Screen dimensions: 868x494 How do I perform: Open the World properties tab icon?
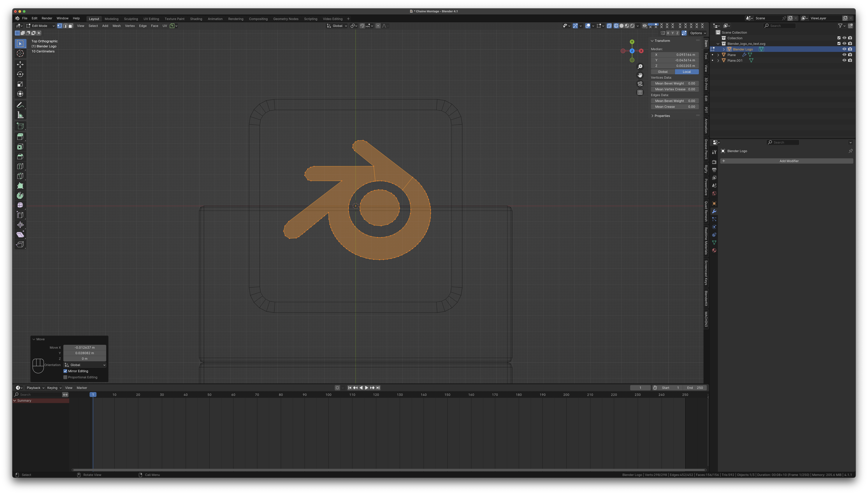point(714,193)
